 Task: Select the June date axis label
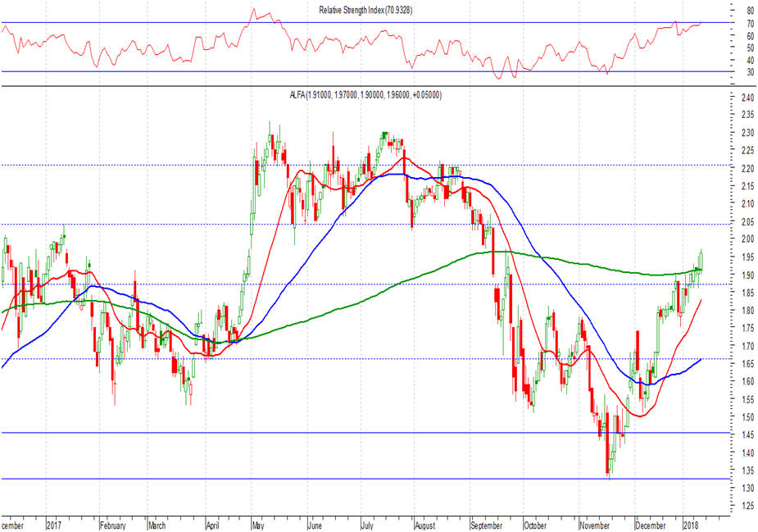pos(315,525)
